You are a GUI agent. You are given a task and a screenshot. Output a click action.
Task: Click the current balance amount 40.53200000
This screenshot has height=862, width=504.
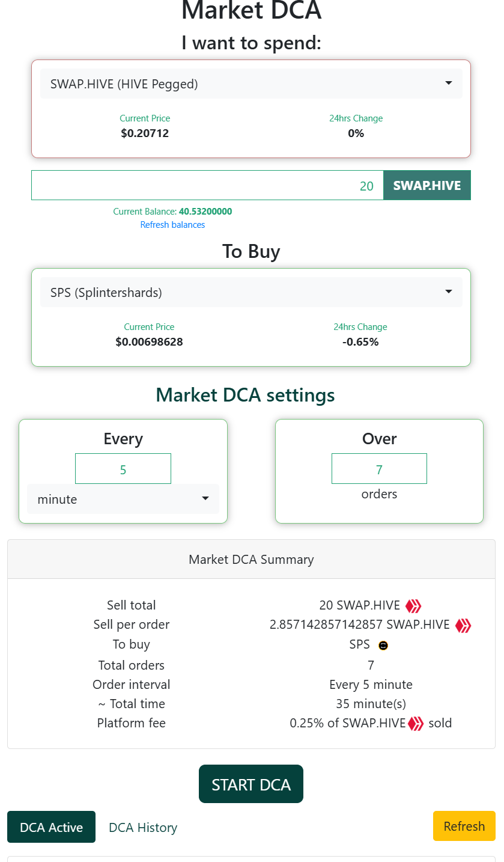(x=205, y=212)
